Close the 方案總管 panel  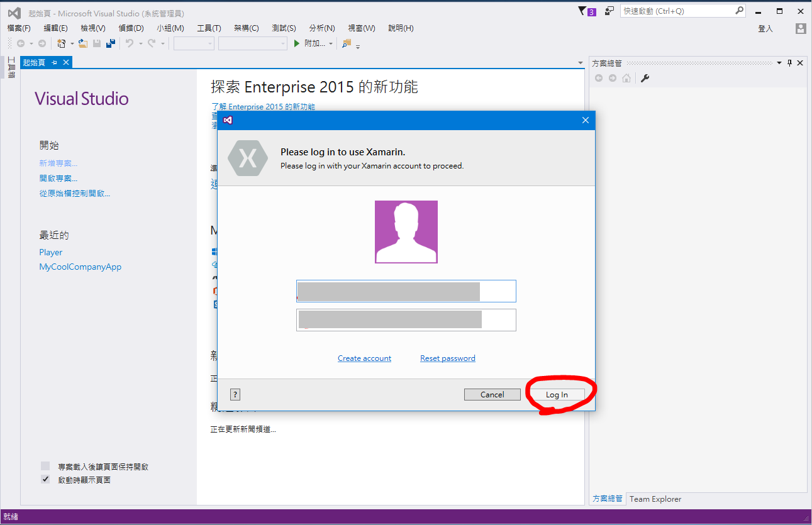pyautogui.click(x=800, y=63)
